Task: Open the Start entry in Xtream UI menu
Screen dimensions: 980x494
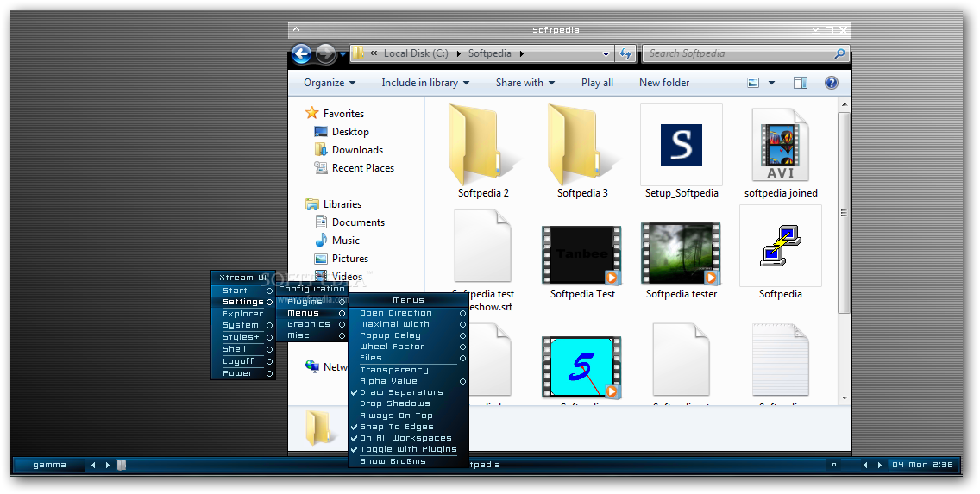Action: pyautogui.click(x=243, y=291)
